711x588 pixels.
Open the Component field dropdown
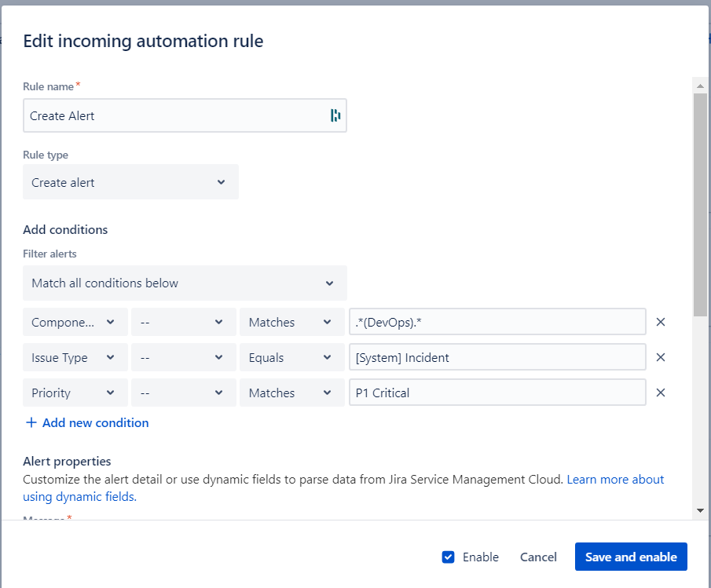[x=75, y=322]
